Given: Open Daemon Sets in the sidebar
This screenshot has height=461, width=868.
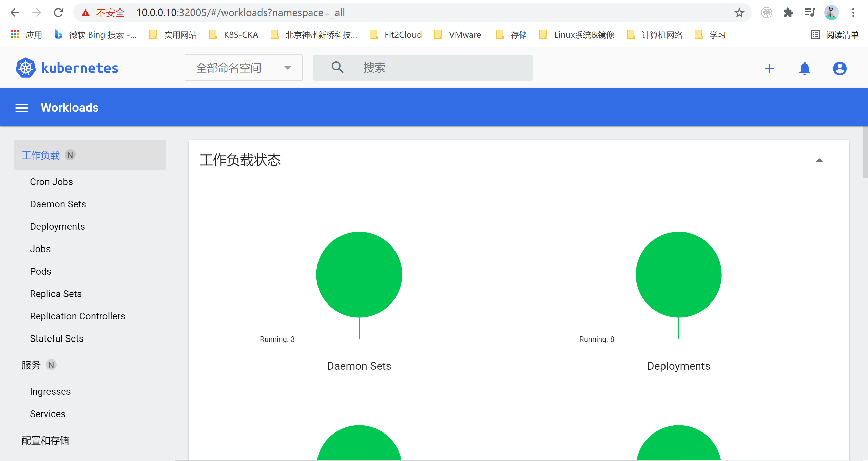Looking at the screenshot, I should point(58,204).
